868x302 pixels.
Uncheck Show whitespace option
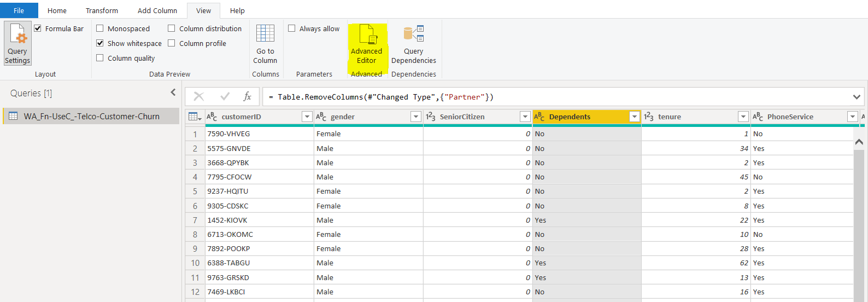[100, 43]
